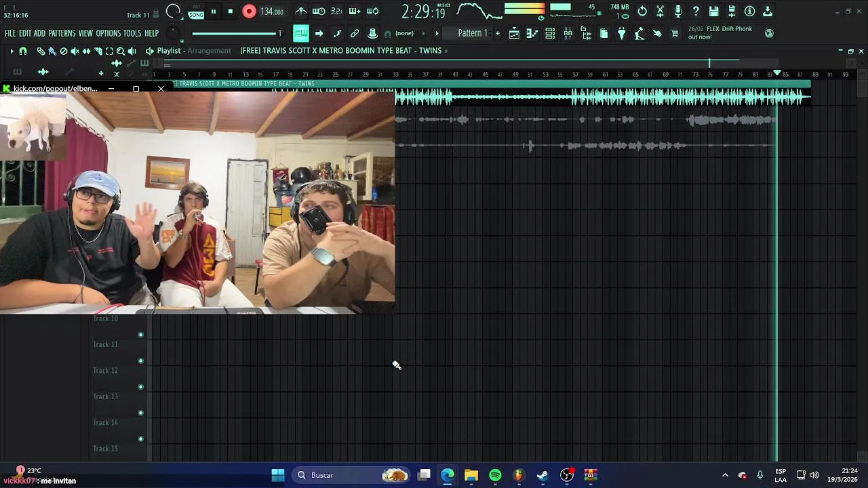Toggle the 3-2-1 recording countdown
This screenshot has width=868, height=488.
(x=336, y=11)
